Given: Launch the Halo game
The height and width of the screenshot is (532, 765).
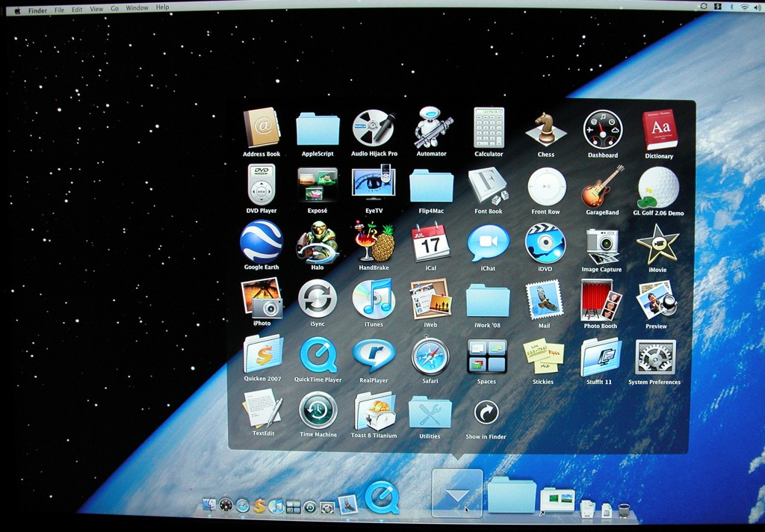Looking at the screenshot, I should [317, 241].
